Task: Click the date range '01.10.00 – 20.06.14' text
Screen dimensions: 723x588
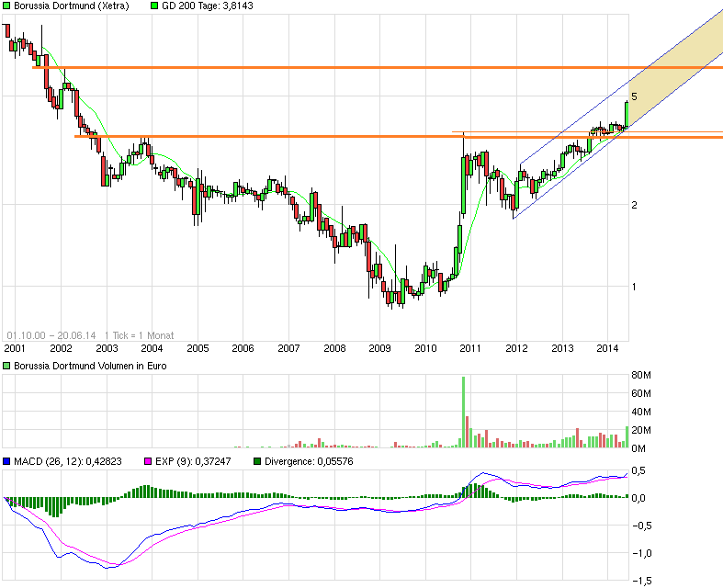Action: (51, 335)
